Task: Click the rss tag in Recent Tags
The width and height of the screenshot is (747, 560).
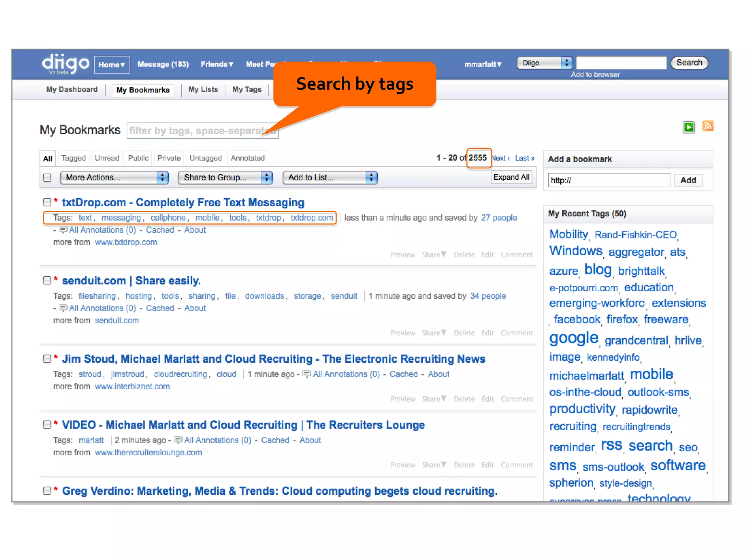Action: [611, 445]
